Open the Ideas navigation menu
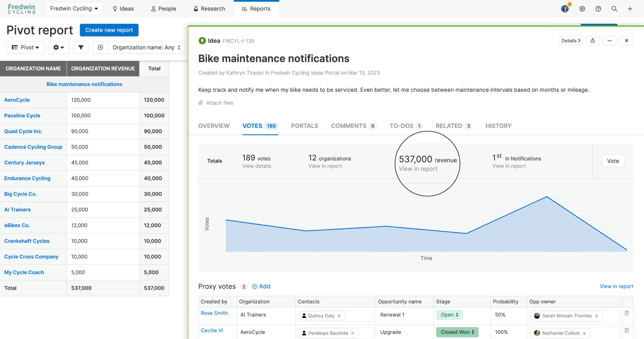 (123, 8)
